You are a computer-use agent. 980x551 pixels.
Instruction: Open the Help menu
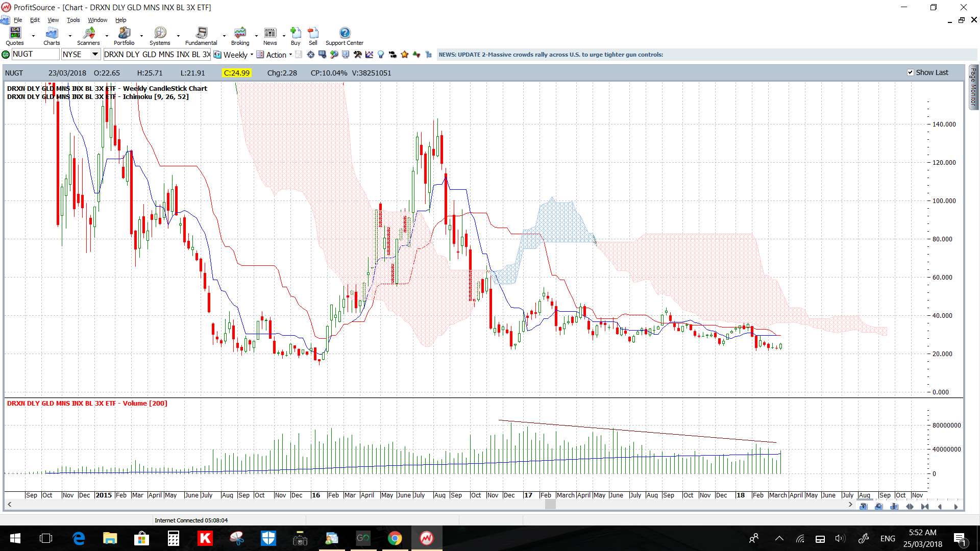coord(120,20)
